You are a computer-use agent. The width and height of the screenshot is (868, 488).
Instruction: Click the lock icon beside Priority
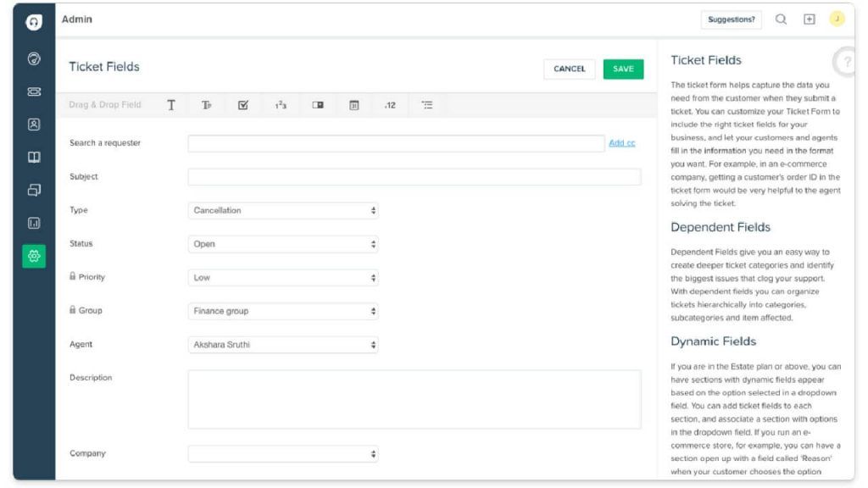click(73, 276)
